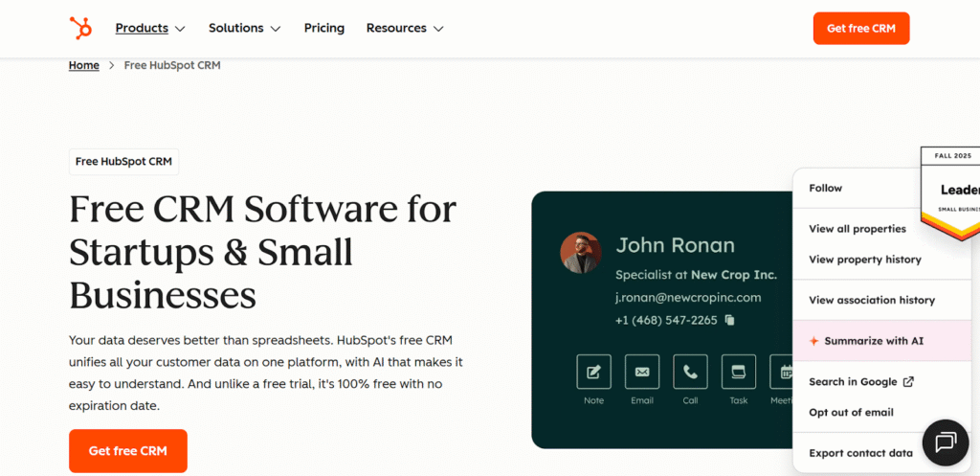Screen dimensions: 980x476
Task: Click the Meeting calendar icon
Action: [x=785, y=372]
